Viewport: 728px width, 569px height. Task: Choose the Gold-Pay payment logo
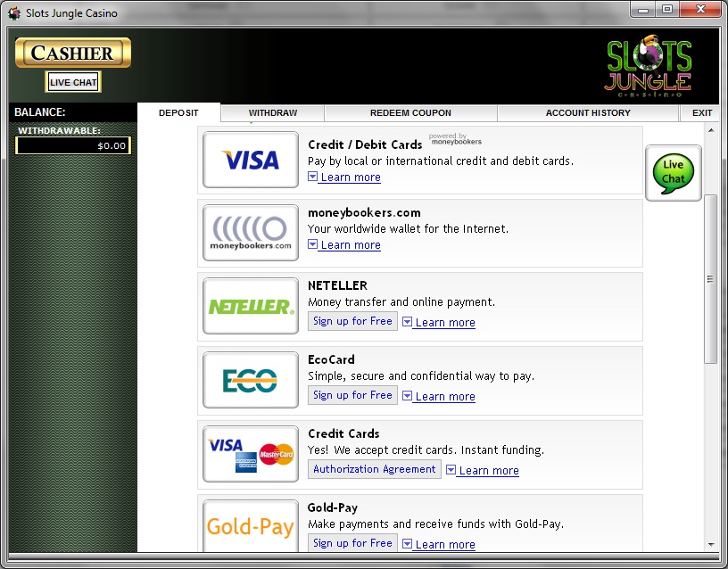click(251, 526)
